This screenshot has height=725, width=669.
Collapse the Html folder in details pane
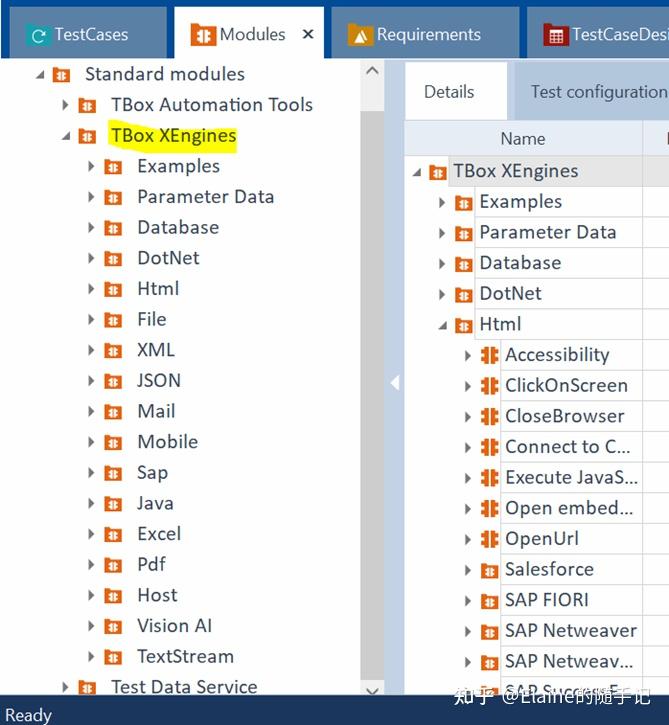(x=443, y=325)
